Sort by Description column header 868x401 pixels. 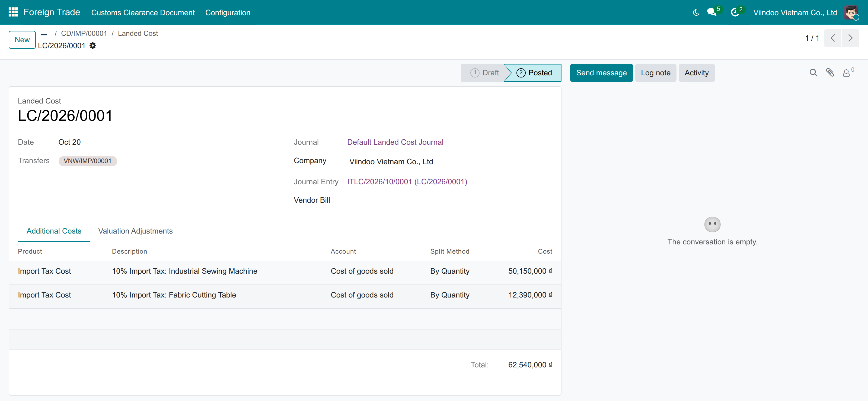click(x=129, y=251)
